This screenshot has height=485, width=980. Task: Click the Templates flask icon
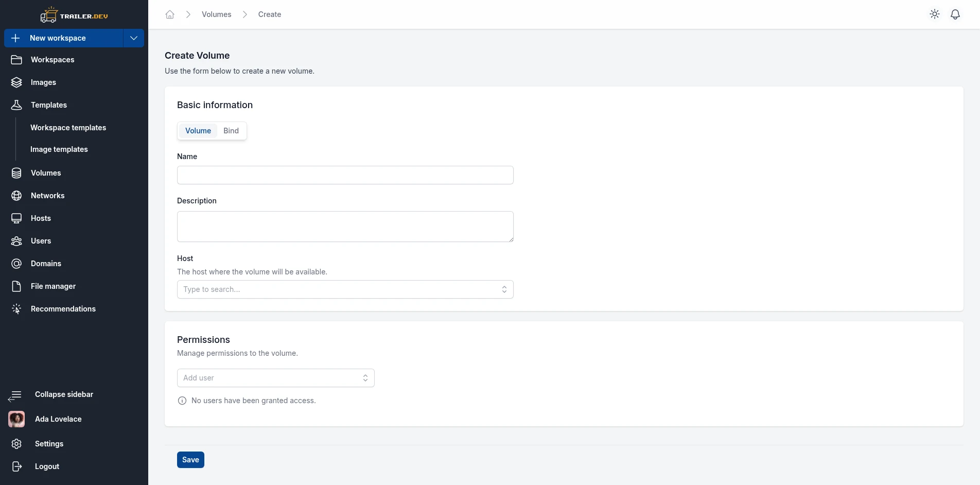tap(16, 105)
